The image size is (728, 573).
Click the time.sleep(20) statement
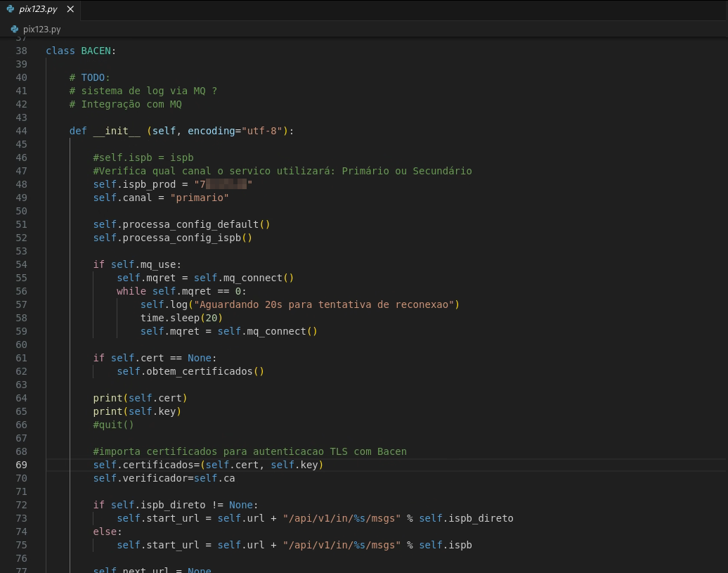pyautogui.click(x=181, y=318)
